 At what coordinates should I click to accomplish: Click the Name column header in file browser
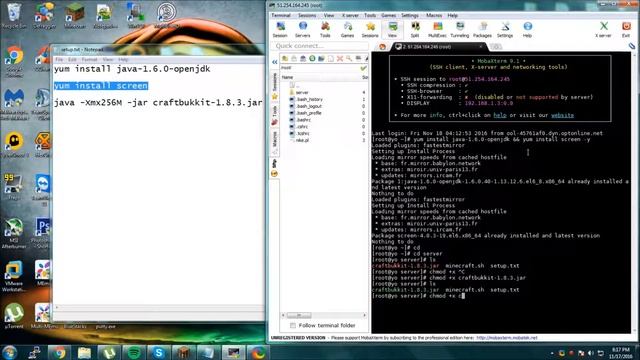[x=287, y=77]
